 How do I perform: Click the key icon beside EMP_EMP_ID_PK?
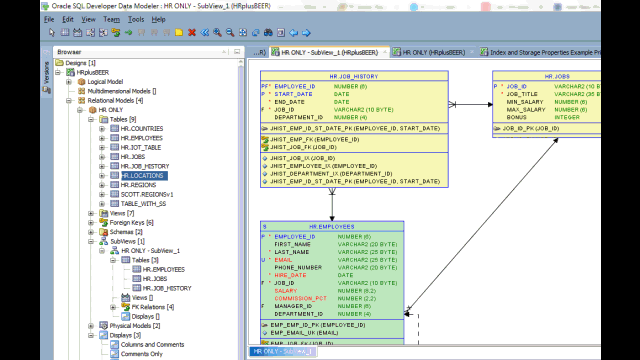(265, 325)
